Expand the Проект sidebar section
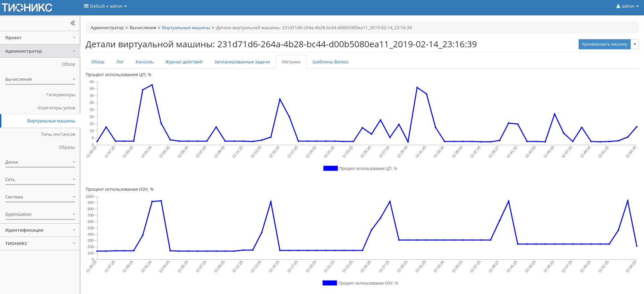This screenshot has height=294, width=644. 40,38
